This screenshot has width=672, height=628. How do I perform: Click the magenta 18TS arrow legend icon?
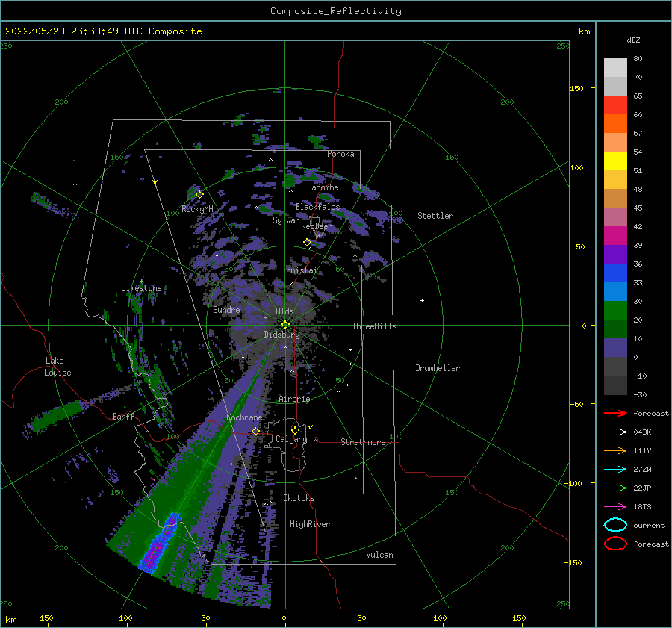click(615, 507)
